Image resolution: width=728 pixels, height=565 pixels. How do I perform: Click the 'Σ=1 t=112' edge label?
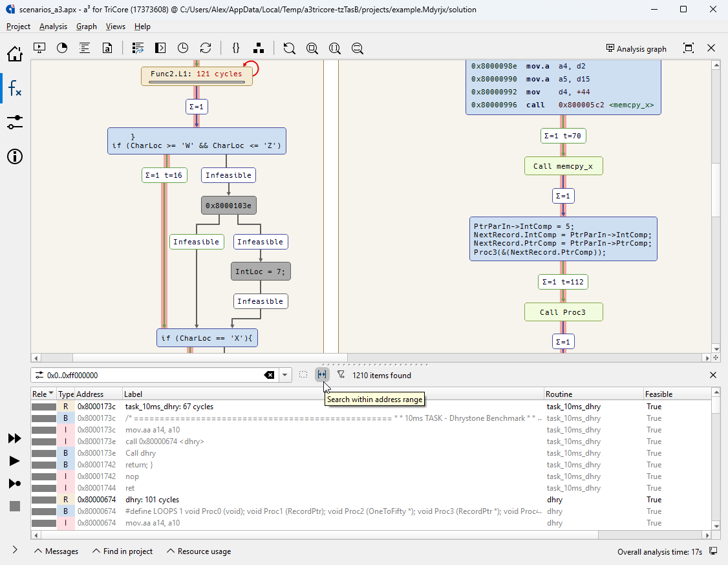coord(563,282)
